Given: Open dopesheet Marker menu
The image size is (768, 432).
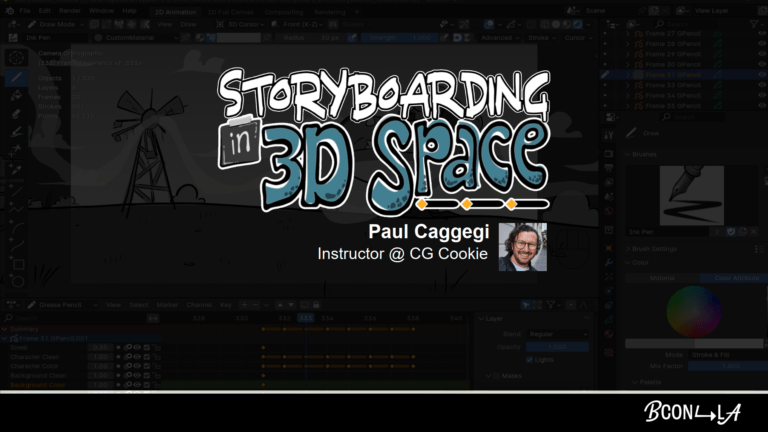Looking at the screenshot, I should click(x=167, y=305).
